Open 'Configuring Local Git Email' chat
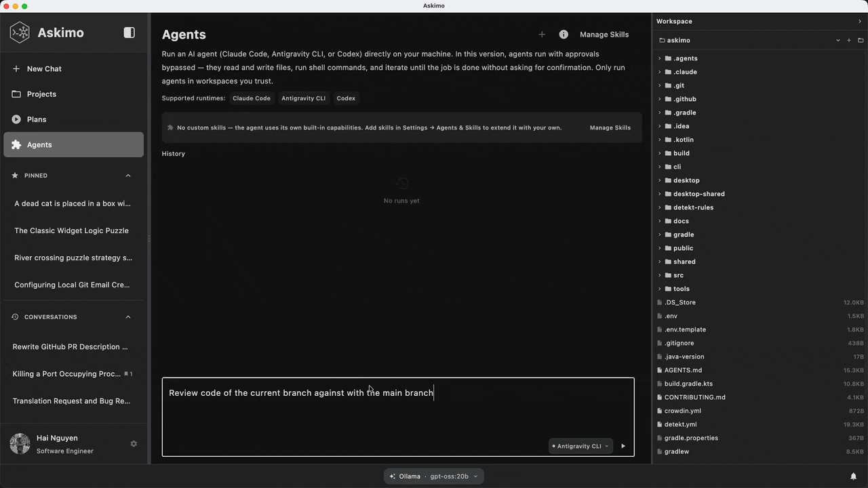This screenshot has width=868, height=488. [x=73, y=285]
